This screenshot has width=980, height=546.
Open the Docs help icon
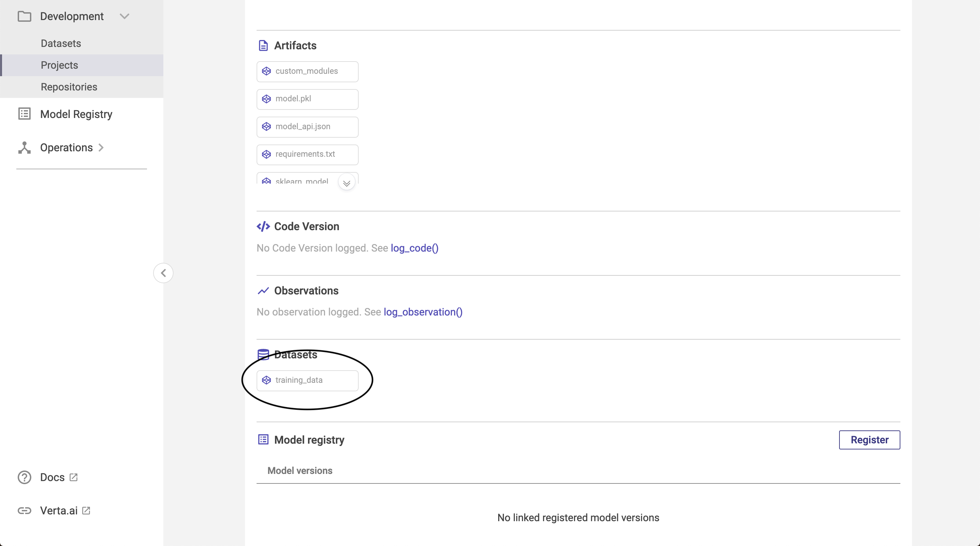click(x=24, y=477)
